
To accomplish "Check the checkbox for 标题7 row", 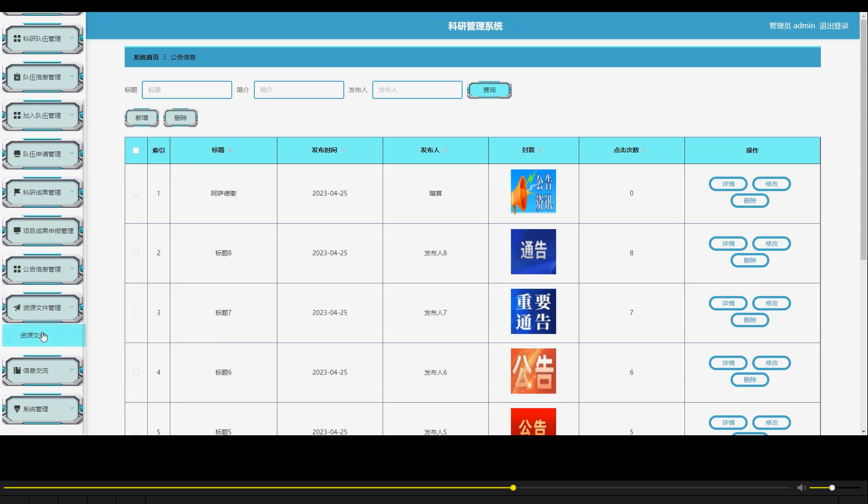I will pos(136,313).
